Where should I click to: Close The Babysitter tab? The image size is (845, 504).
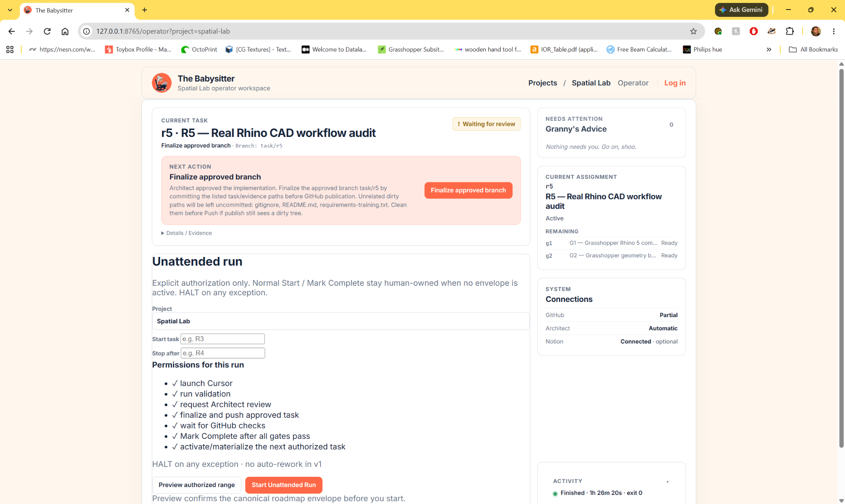pyautogui.click(x=127, y=10)
